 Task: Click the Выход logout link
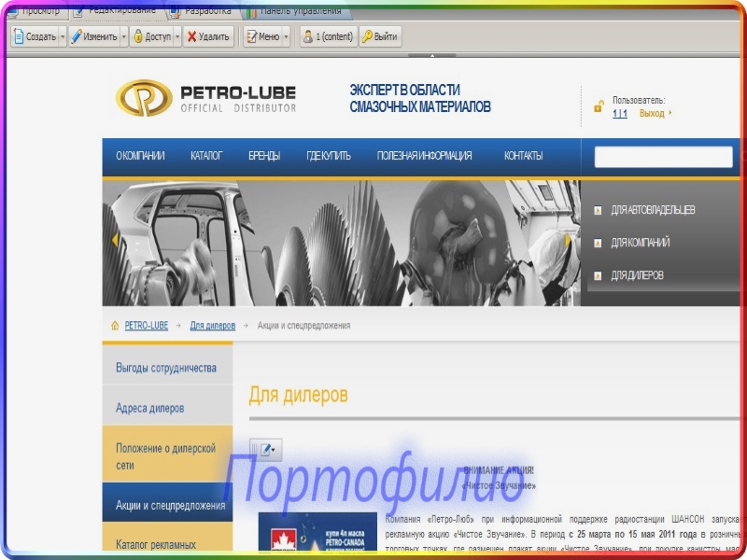coord(652,113)
